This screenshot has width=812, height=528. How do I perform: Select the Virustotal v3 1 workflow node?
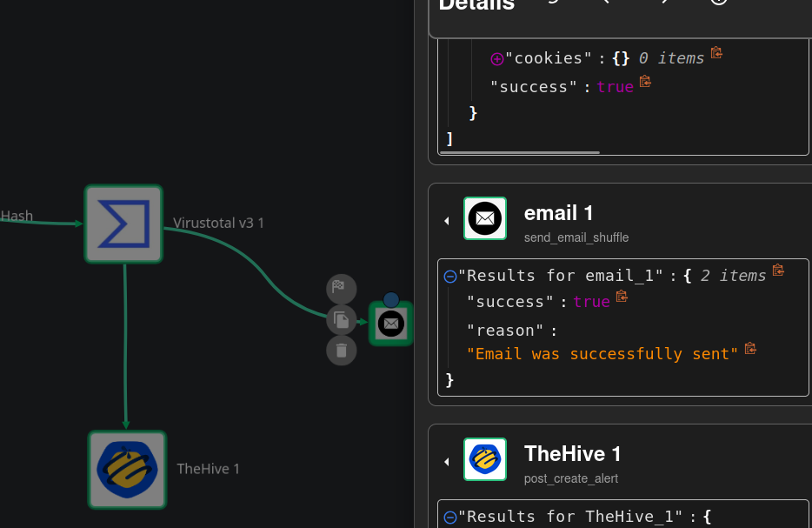123,224
